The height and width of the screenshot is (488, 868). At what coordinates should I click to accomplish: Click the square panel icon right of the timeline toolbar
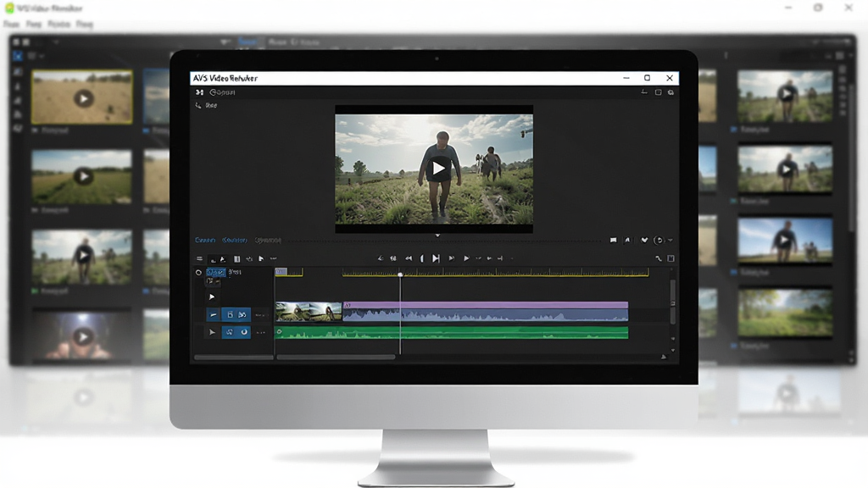click(x=671, y=258)
